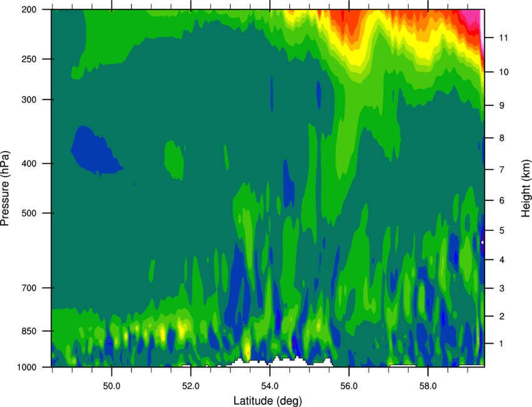532x407 pixels.
Task: Click the 1000 pressure tick label
Action: tap(26, 368)
